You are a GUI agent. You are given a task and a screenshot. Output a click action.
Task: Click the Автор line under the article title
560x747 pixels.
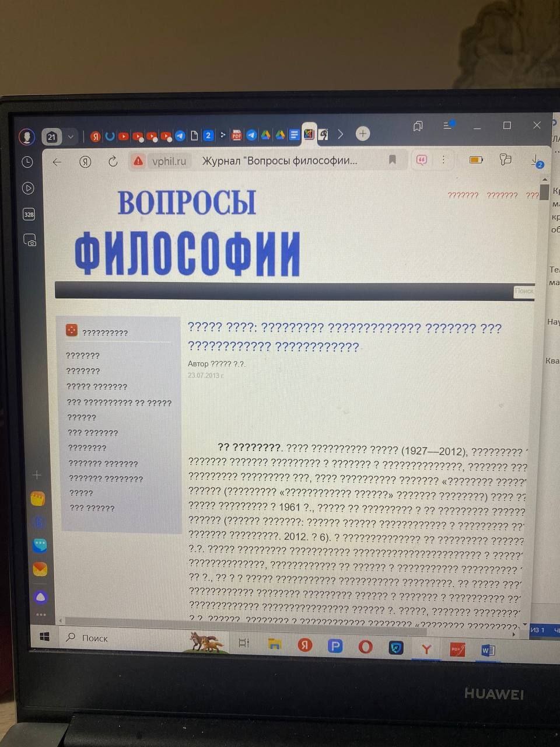217,364
